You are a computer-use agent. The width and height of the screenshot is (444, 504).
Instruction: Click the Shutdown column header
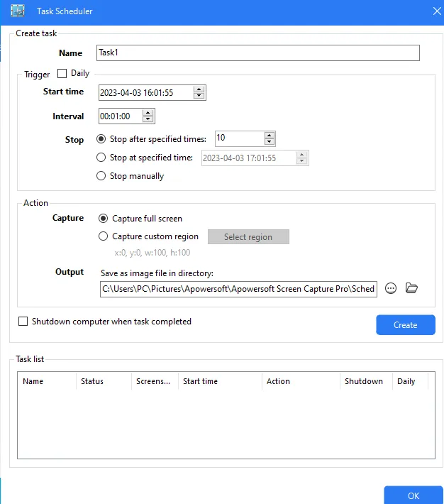click(x=366, y=381)
